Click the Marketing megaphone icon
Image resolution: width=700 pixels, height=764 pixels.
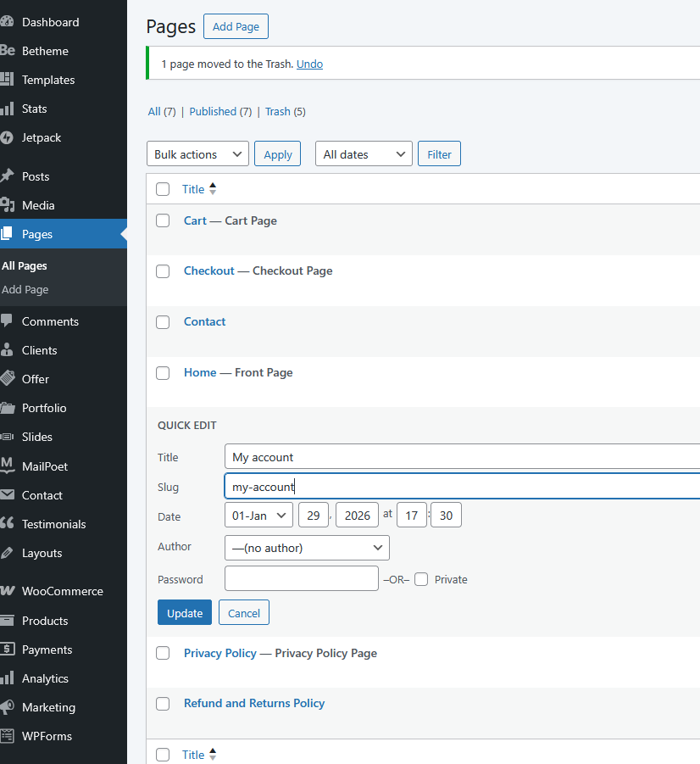pyautogui.click(x=7, y=707)
